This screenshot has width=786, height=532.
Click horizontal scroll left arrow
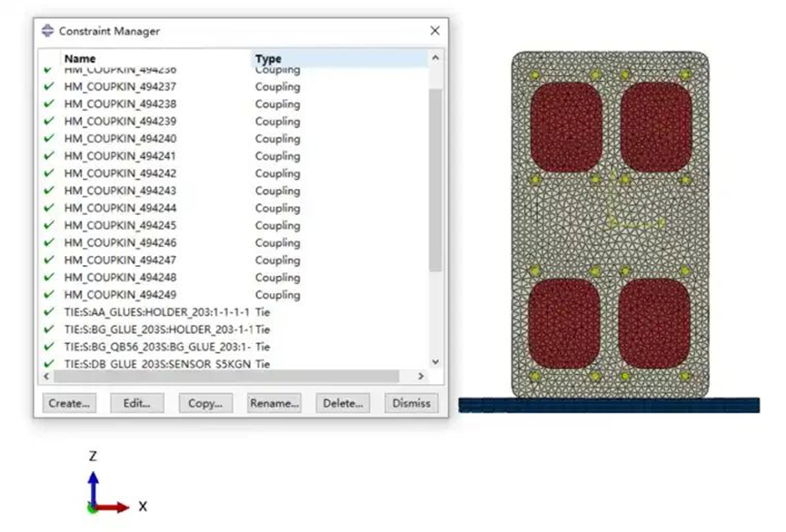(46, 376)
